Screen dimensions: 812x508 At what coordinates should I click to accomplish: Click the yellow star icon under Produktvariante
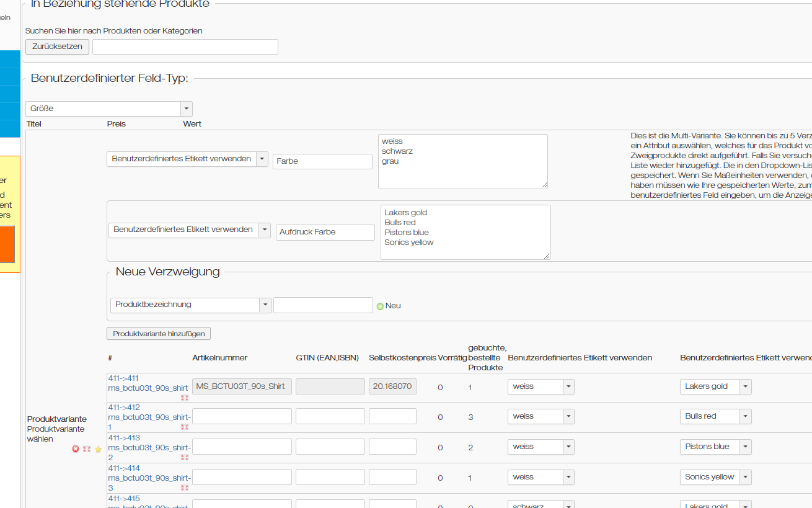point(98,449)
